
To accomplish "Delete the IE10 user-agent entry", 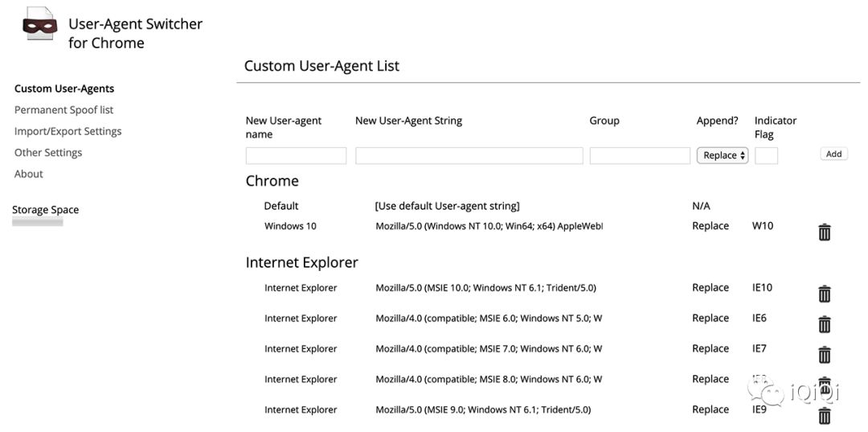I will (825, 294).
